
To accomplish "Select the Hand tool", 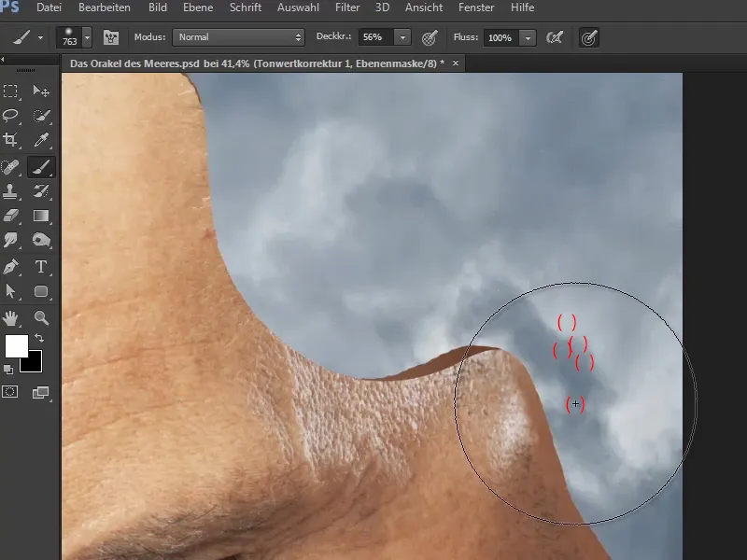I will 11,317.
